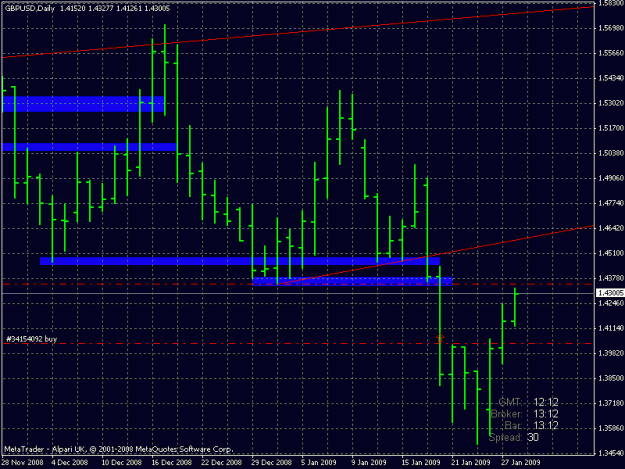Click the red buy arrow marker on chart
This screenshot has width=625, height=469.
(x=440, y=338)
